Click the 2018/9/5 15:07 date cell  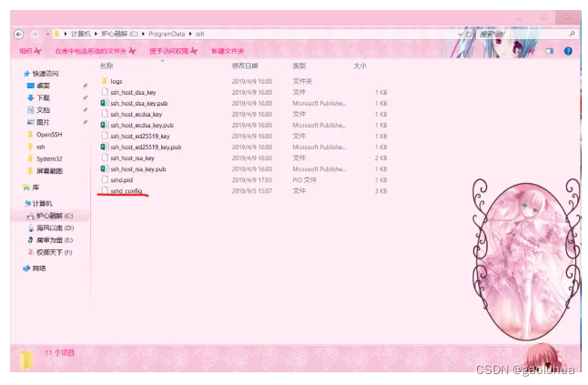[x=251, y=191]
